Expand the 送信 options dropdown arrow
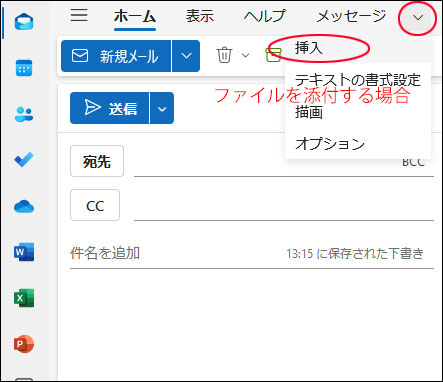This screenshot has width=443, height=382. click(x=162, y=108)
